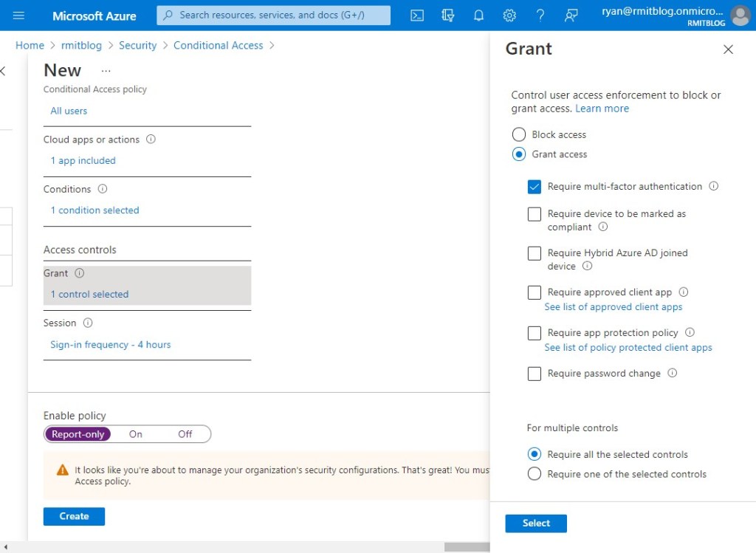Set Enable policy to Report-only

[78, 434]
